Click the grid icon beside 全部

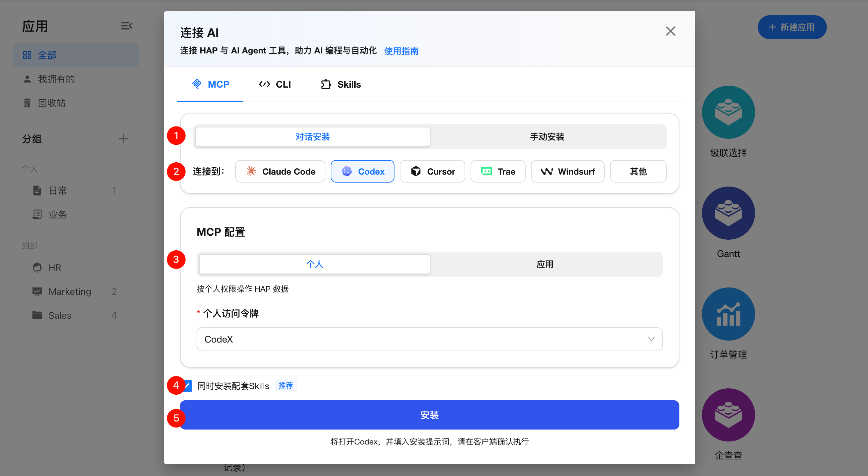(x=27, y=55)
